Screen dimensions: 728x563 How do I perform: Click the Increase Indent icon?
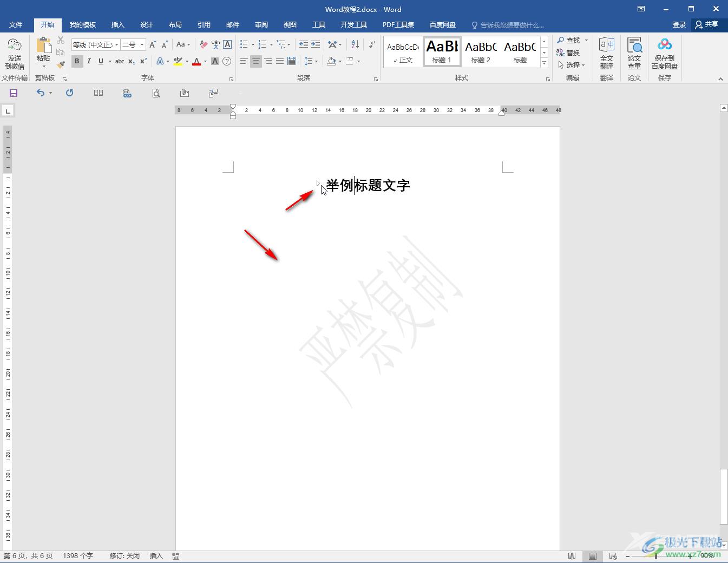point(316,44)
